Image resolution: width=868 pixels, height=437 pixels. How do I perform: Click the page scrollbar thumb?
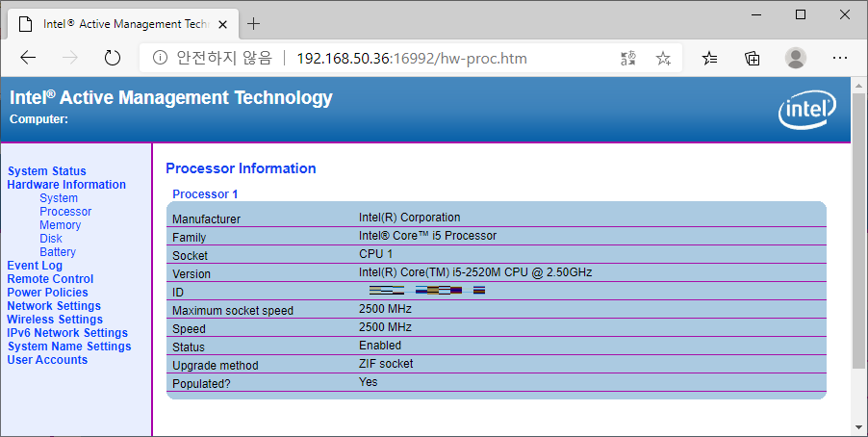pyautogui.click(x=858, y=231)
